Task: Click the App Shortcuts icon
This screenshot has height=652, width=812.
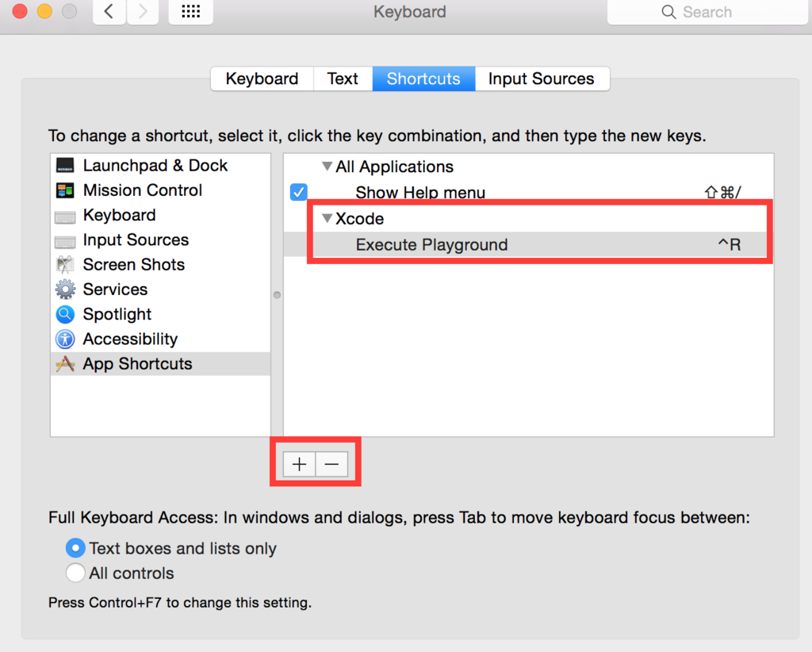Action: click(x=65, y=363)
